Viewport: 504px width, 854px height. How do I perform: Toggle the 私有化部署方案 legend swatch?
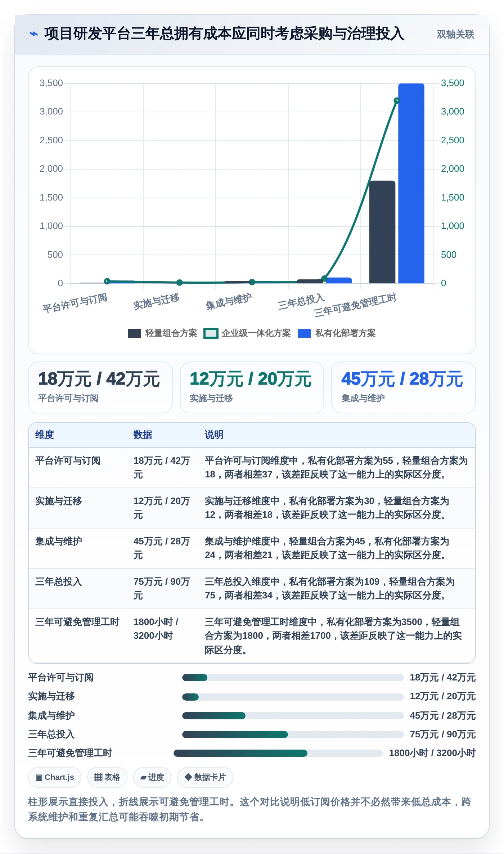[305, 333]
